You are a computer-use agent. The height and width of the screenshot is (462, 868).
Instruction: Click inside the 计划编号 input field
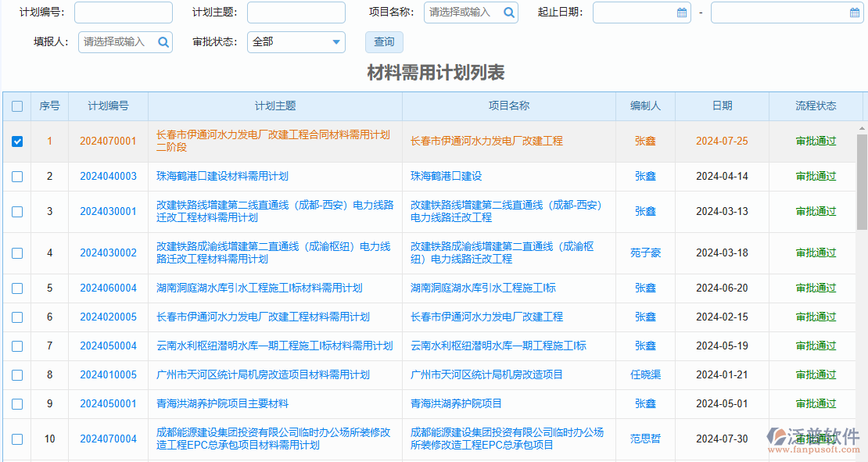(123, 13)
